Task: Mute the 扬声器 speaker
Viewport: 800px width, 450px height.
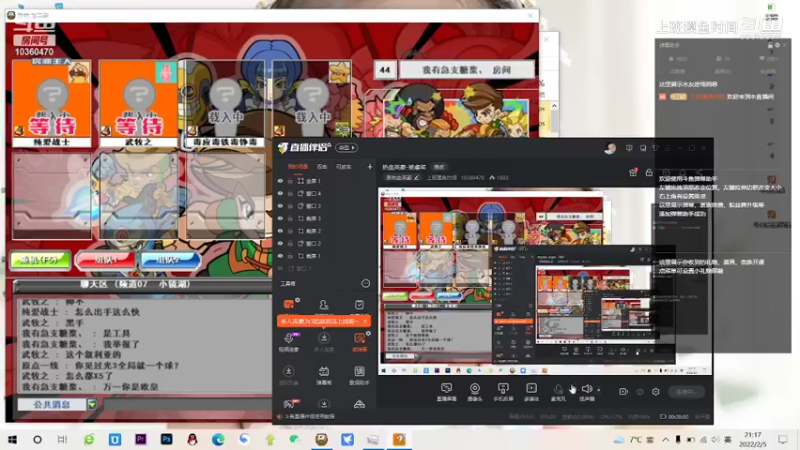Action: coord(587,392)
